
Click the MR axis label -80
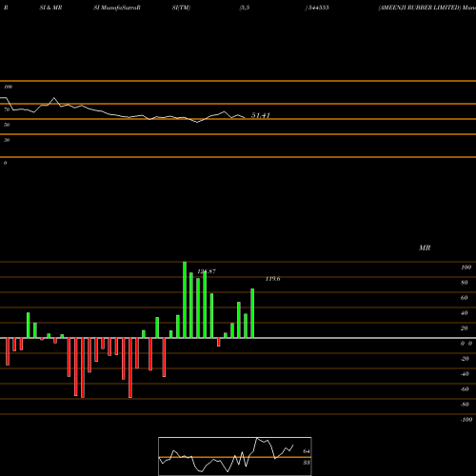coord(465,405)
